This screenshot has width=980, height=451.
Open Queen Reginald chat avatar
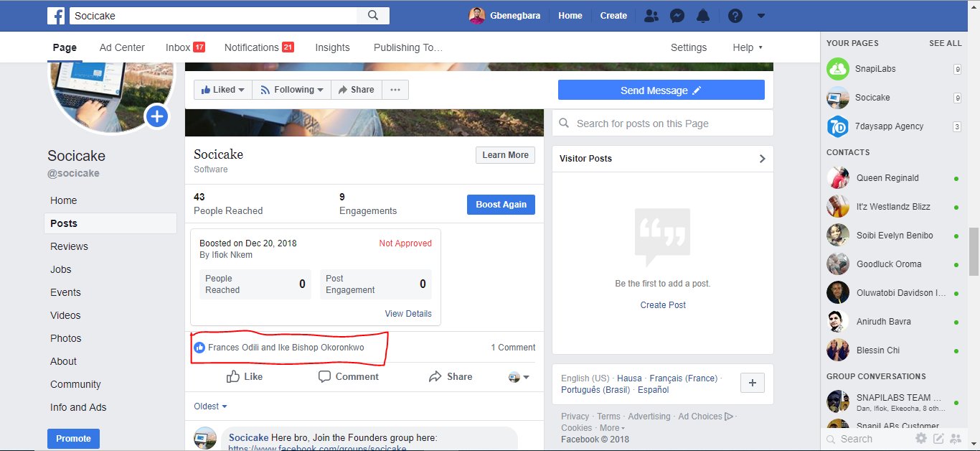pos(838,178)
